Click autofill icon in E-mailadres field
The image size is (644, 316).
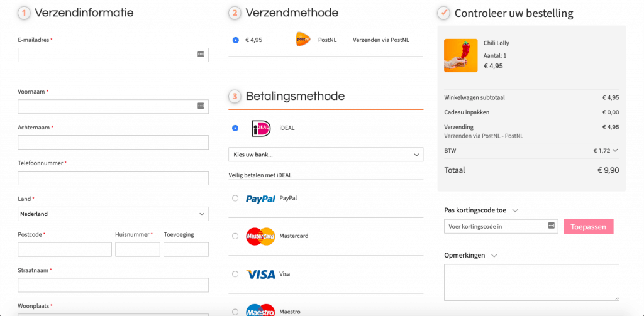click(201, 54)
